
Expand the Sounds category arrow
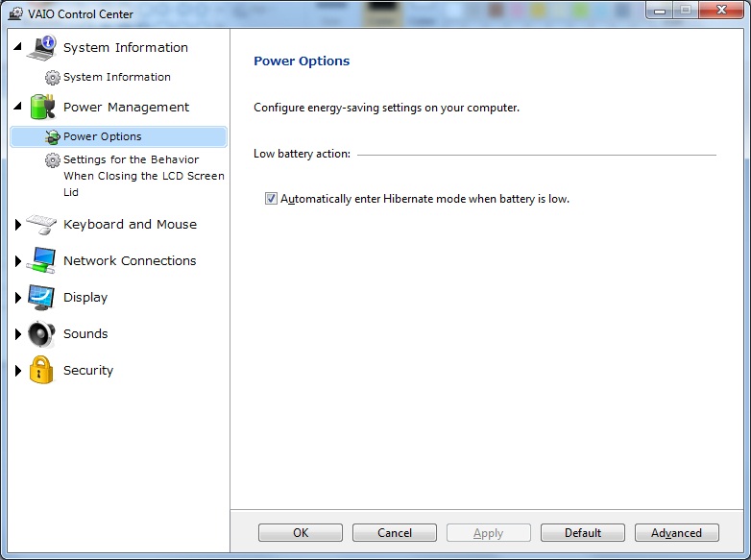tap(18, 334)
